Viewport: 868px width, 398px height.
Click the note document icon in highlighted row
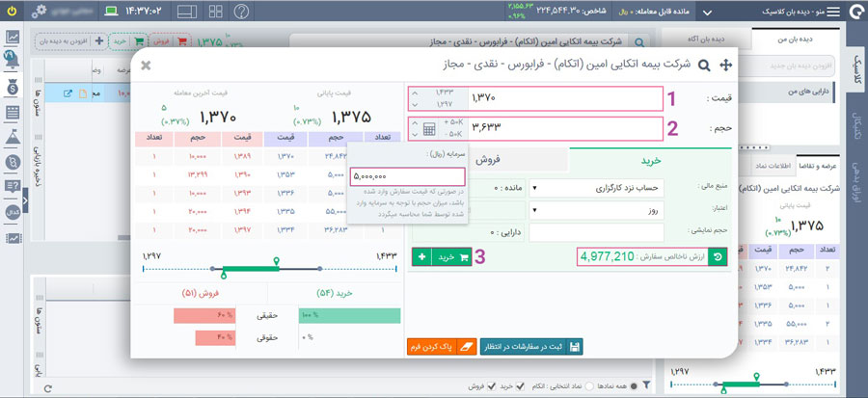[x=83, y=93]
